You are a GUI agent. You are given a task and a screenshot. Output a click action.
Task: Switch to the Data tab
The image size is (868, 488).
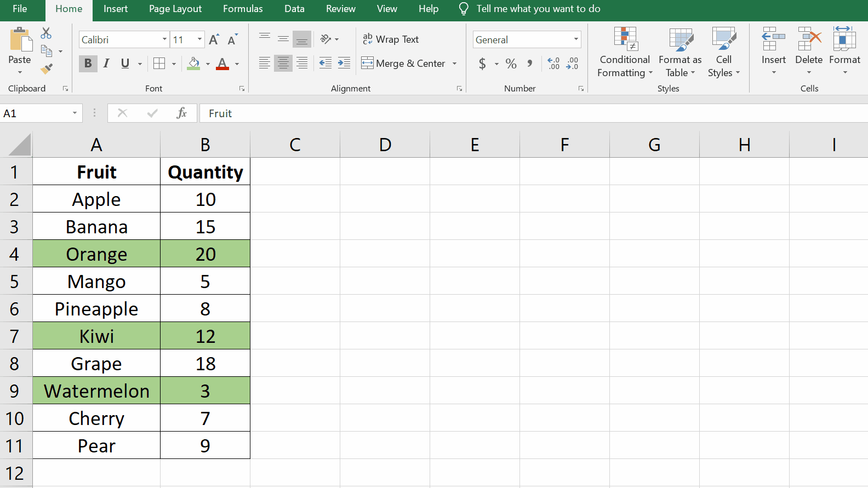pyautogui.click(x=294, y=9)
